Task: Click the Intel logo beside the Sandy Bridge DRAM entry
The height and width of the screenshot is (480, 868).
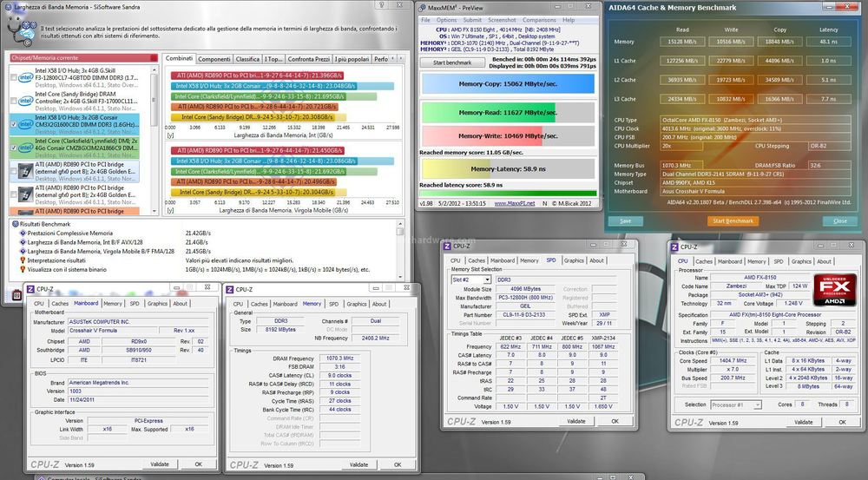Action: click(x=26, y=102)
